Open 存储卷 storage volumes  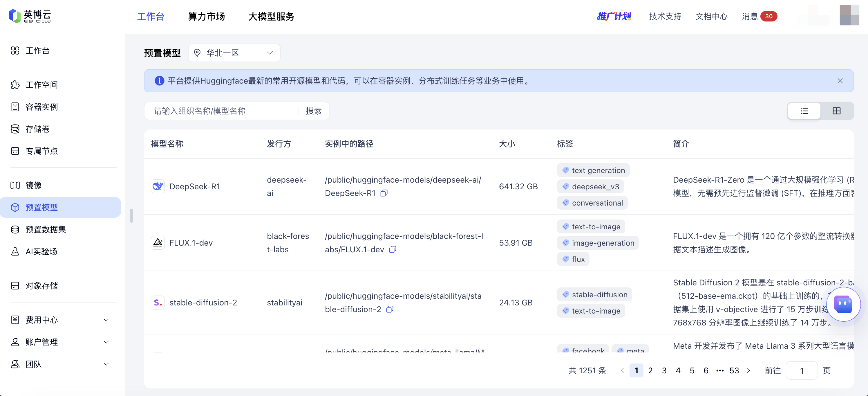37,129
